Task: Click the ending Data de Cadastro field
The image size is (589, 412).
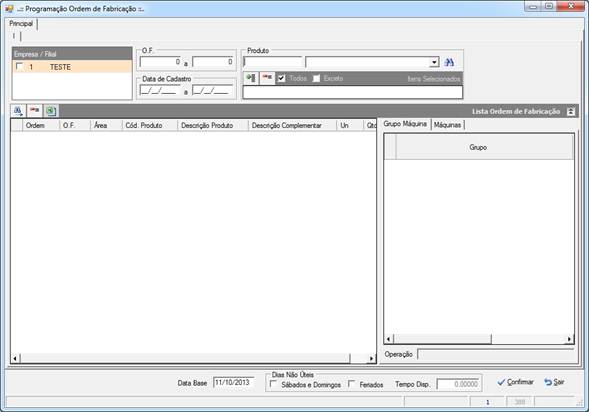Action: point(213,91)
